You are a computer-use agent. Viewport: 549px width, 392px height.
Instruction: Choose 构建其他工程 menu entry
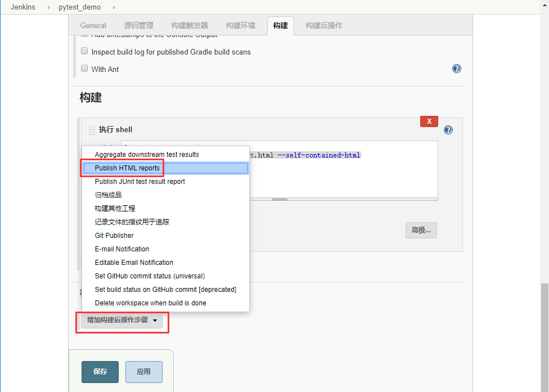165,209
